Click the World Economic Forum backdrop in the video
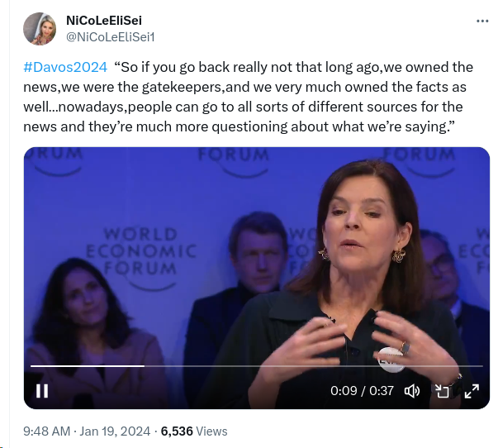The width and height of the screenshot is (498, 448). [x=140, y=250]
